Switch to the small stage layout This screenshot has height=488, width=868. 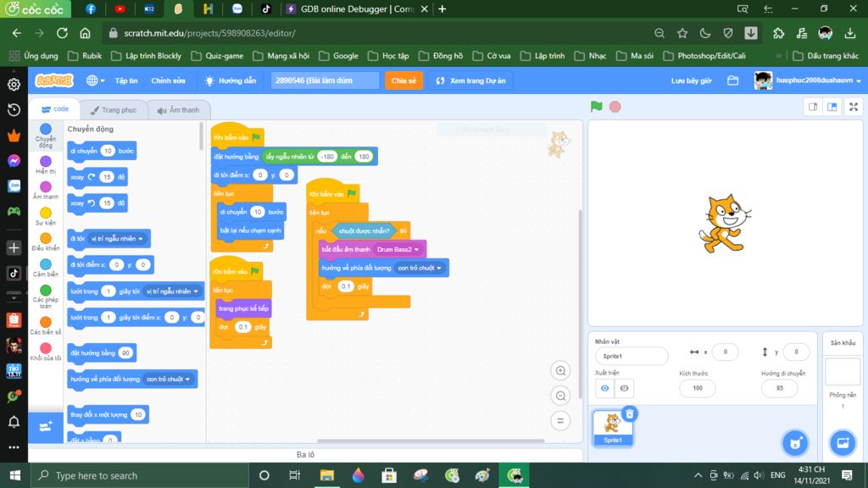pos(813,107)
